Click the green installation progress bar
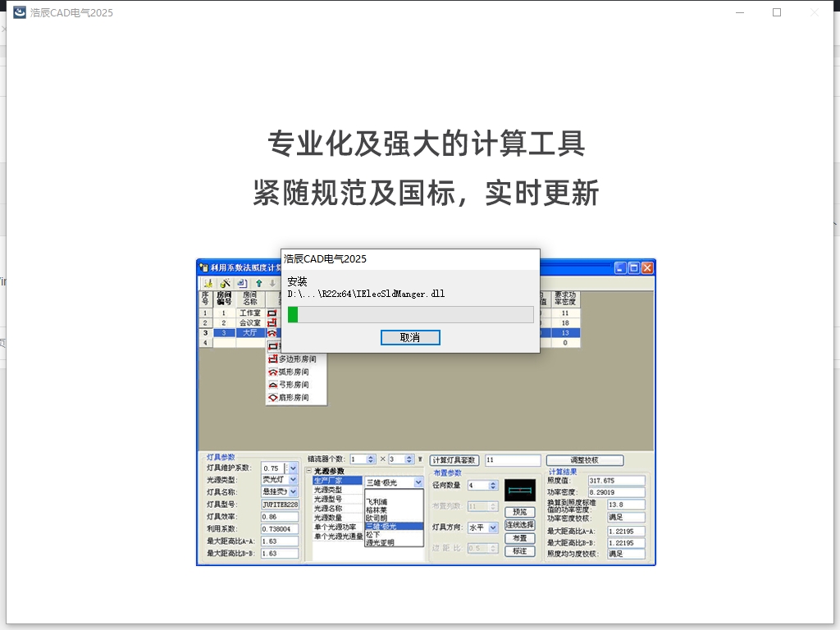This screenshot has height=630, width=840. pos(410,314)
